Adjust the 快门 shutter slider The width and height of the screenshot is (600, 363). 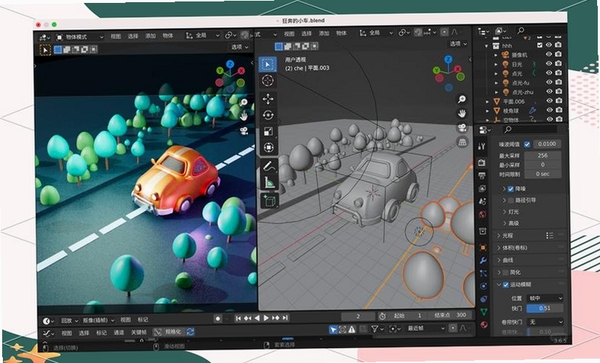545,308
